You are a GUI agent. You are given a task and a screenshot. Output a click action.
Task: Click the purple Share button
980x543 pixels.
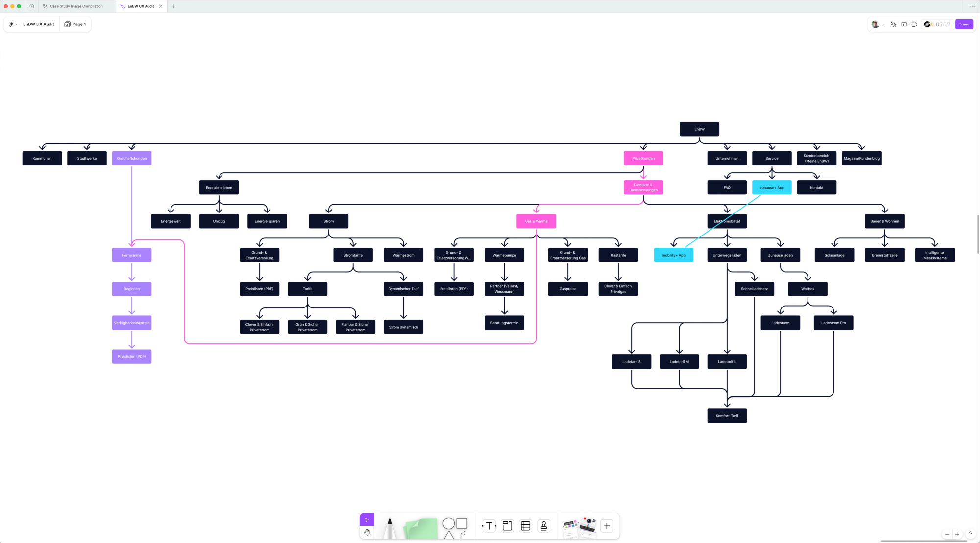[964, 24]
